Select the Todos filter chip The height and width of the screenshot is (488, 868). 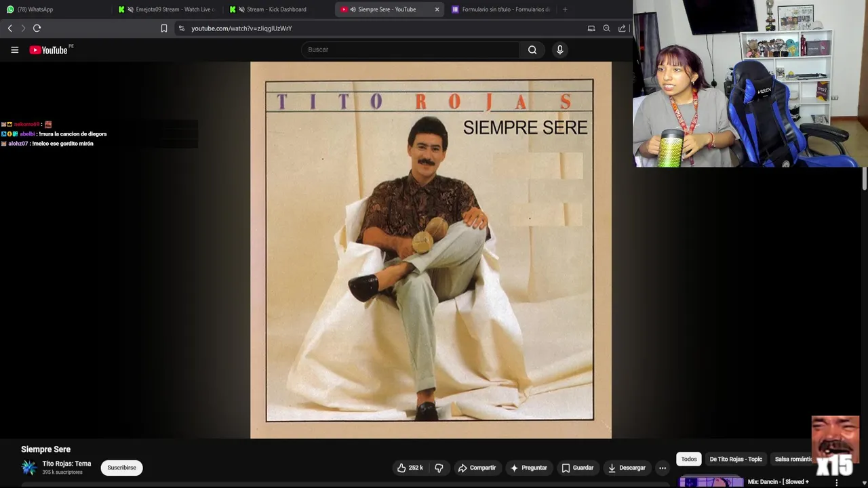(x=689, y=459)
